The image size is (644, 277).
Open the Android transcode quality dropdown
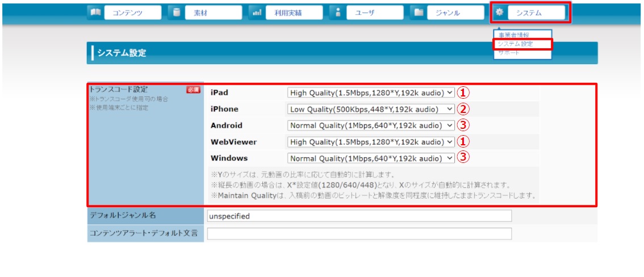pos(371,125)
